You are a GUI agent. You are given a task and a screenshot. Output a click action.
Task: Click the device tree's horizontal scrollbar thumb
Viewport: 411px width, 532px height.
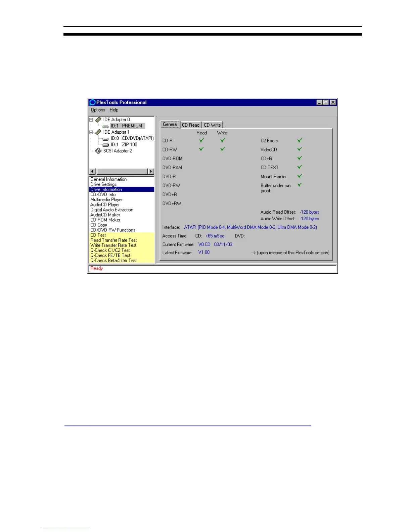(122, 171)
